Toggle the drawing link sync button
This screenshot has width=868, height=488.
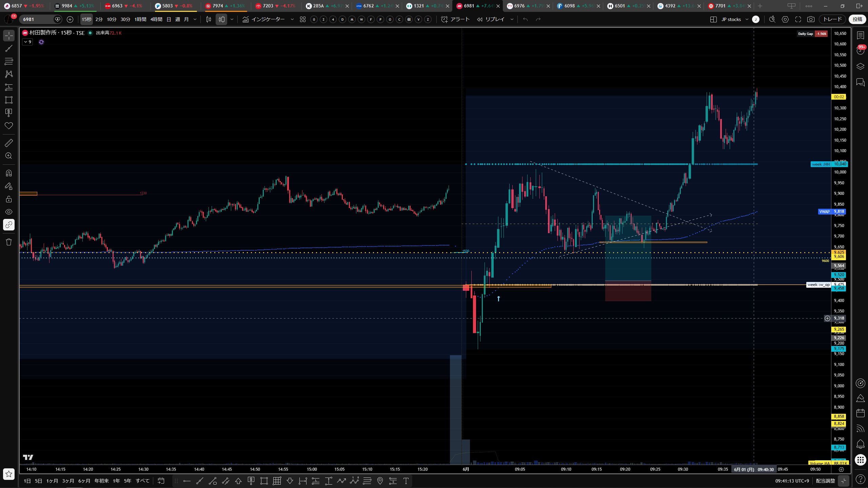9,225
